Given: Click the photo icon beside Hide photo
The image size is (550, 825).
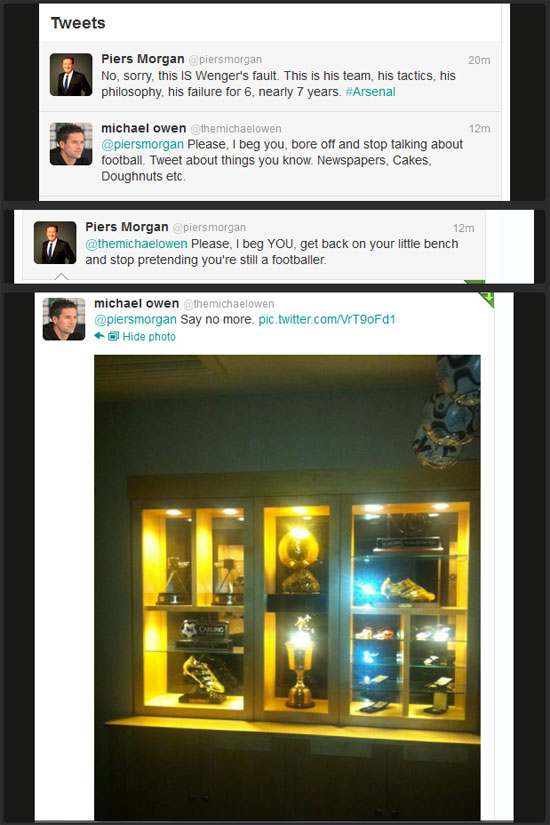Looking at the screenshot, I should (113, 336).
